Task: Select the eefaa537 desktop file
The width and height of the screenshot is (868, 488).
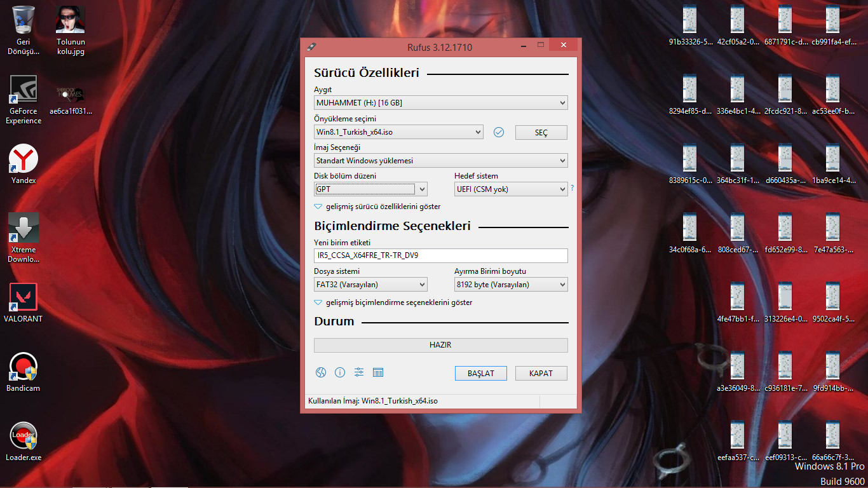Action: 738,442
